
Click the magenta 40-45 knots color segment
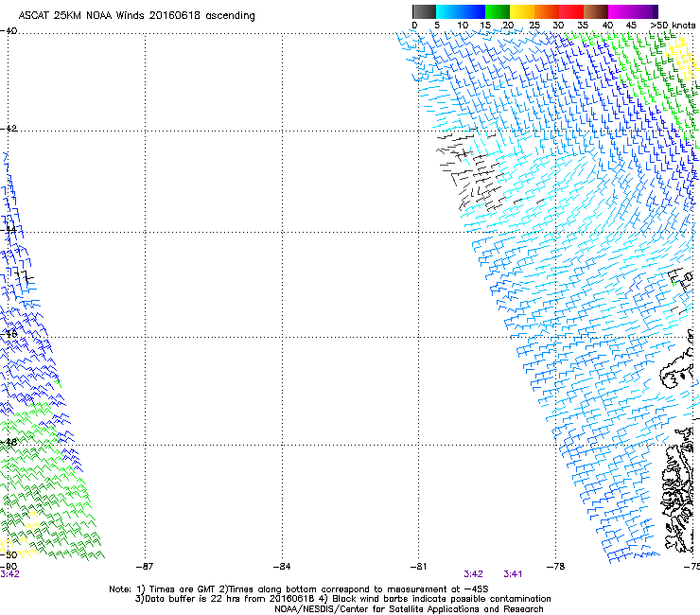[621, 11]
